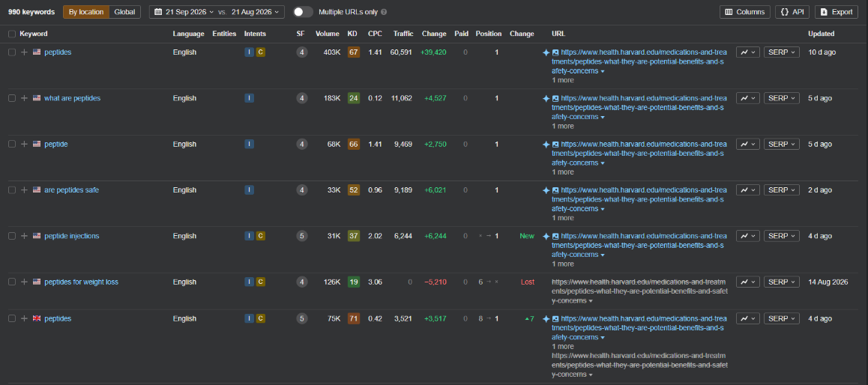Select checkbox for 'peptide' row
Screen dimensions: 868x385
tap(12, 144)
